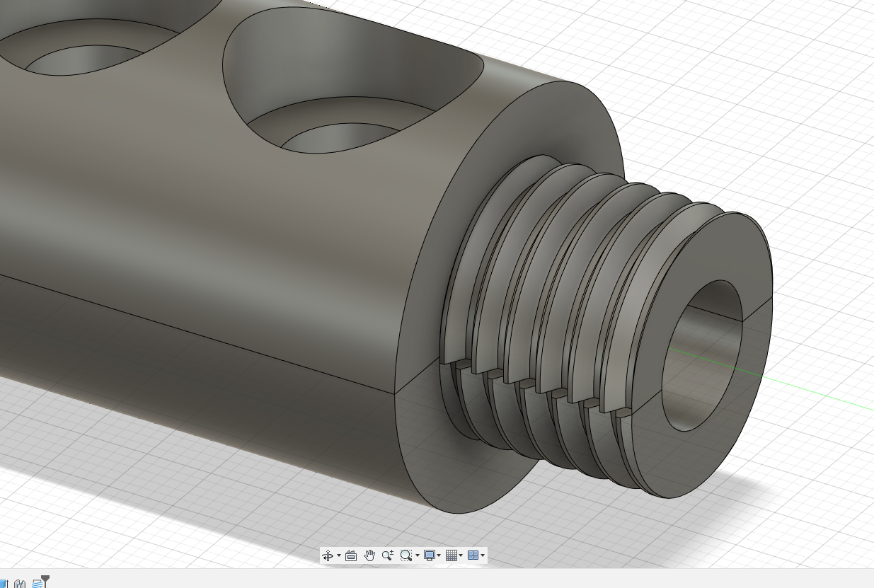
Task: Click the Display Settings icon
Action: pos(430,555)
